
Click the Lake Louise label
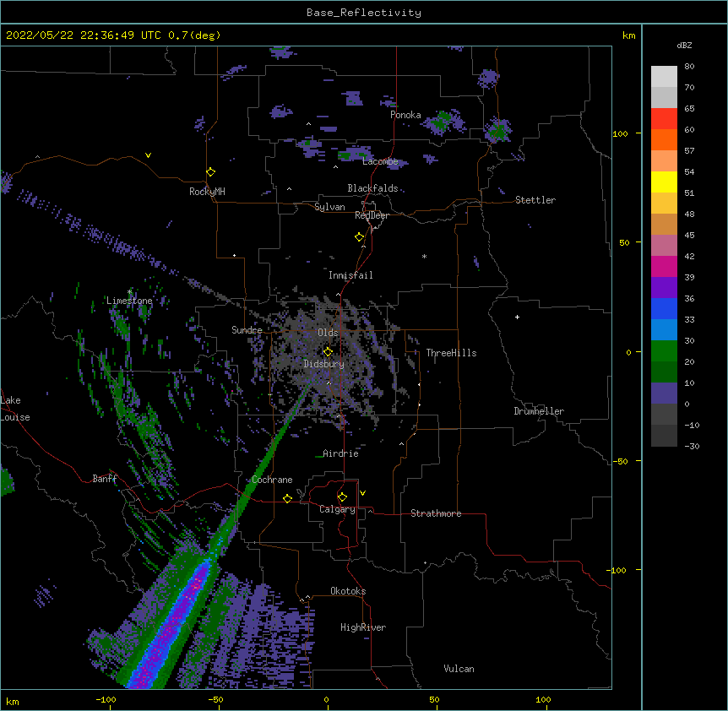pos(15,409)
